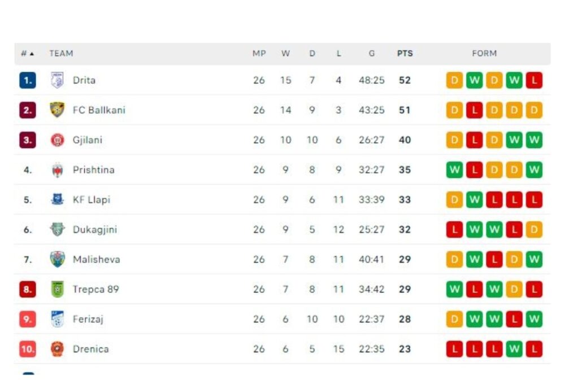Select the Prishtina team crest
Viewport: 565px width, 392px height.
(57, 169)
